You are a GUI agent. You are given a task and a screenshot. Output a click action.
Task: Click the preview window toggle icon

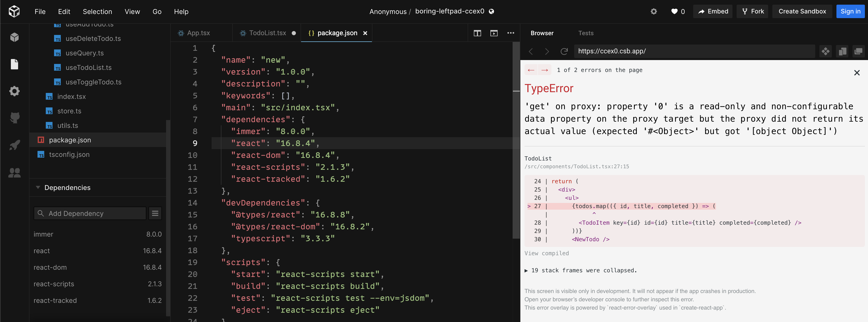click(494, 33)
